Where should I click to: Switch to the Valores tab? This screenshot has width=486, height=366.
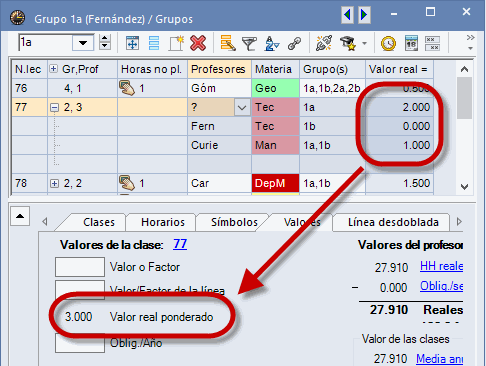302,222
